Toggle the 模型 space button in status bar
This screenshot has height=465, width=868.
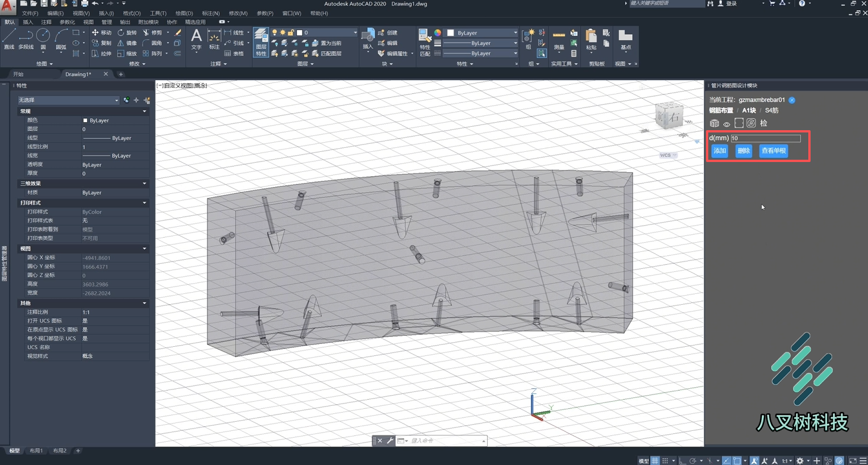pos(643,460)
